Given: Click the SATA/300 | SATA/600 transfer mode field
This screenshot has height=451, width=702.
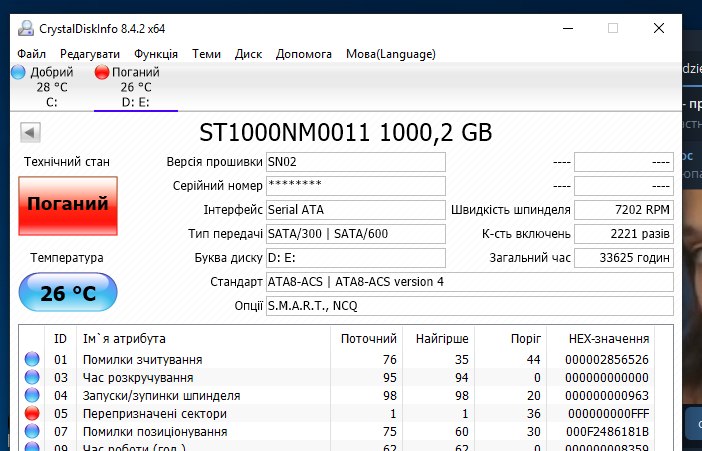Looking at the screenshot, I should coord(356,234).
